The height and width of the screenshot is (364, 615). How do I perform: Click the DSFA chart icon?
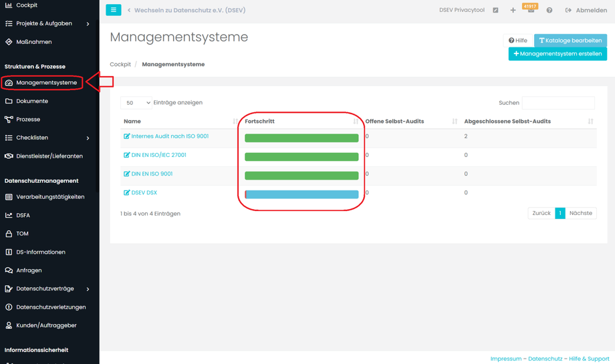(x=9, y=215)
